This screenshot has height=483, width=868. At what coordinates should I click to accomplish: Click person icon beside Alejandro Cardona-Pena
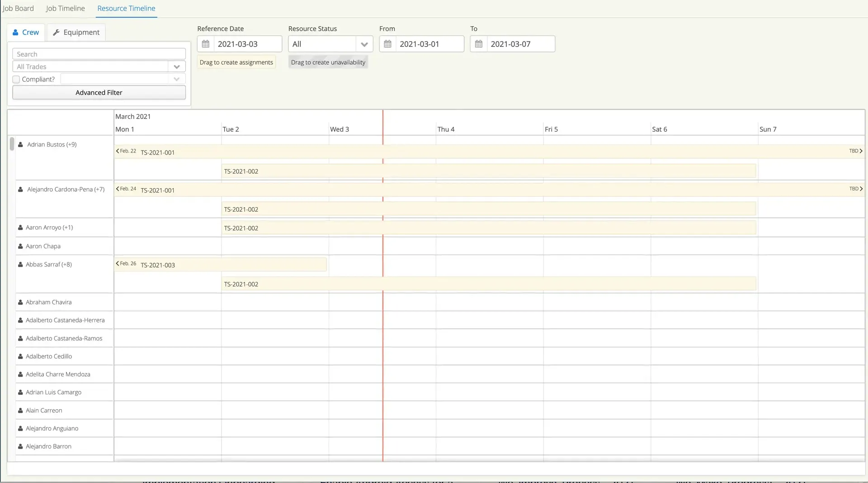click(x=20, y=189)
